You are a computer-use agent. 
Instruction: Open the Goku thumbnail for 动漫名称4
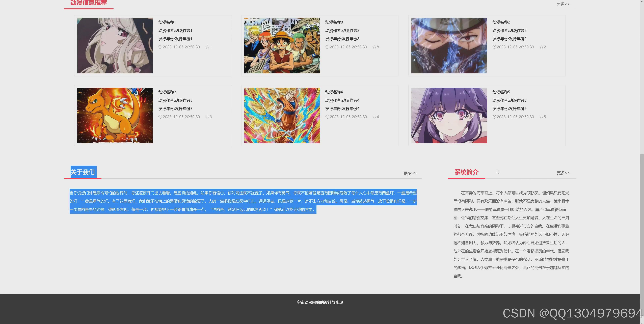tap(282, 115)
